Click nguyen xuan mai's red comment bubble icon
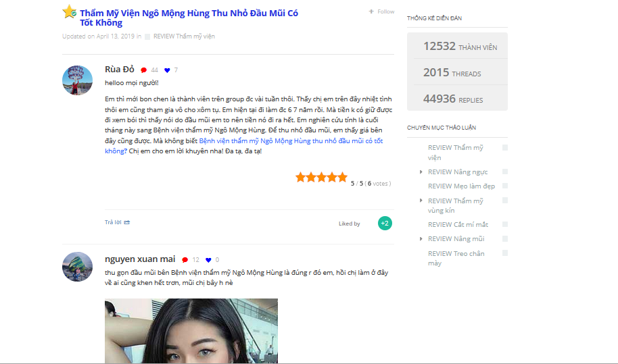This screenshot has height=364, width=618. (185, 260)
